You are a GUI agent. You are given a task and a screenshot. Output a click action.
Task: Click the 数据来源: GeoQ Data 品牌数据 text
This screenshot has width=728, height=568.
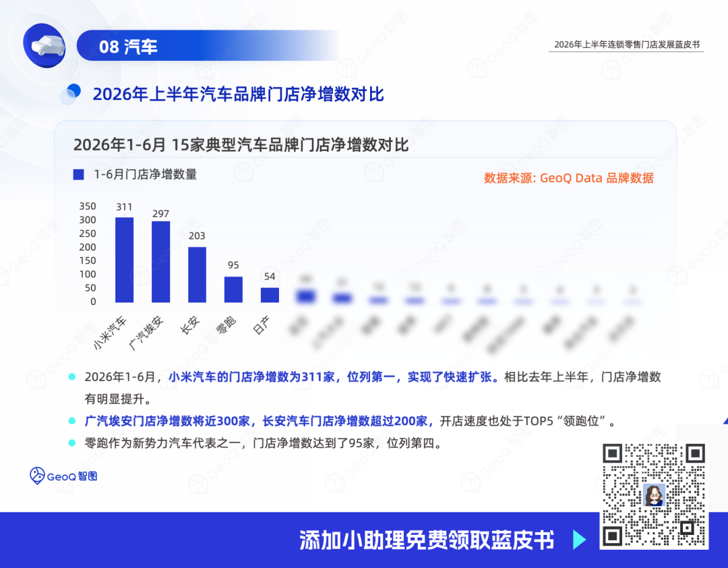pyautogui.click(x=569, y=178)
